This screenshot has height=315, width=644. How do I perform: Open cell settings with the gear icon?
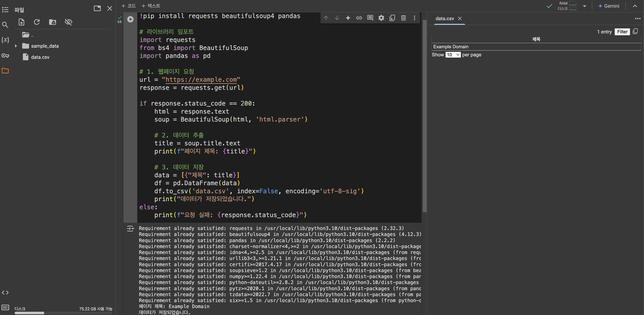381,18
